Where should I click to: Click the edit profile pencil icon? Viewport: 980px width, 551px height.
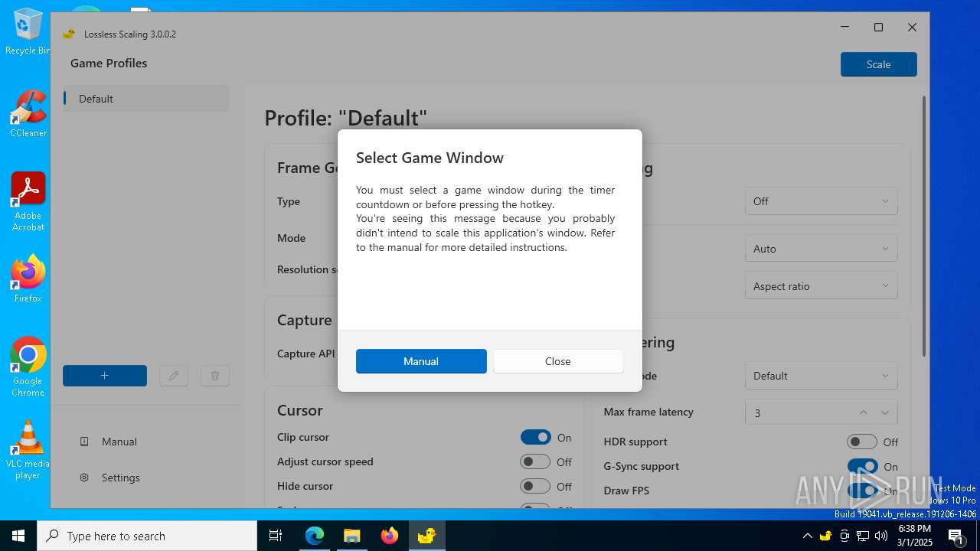[174, 376]
